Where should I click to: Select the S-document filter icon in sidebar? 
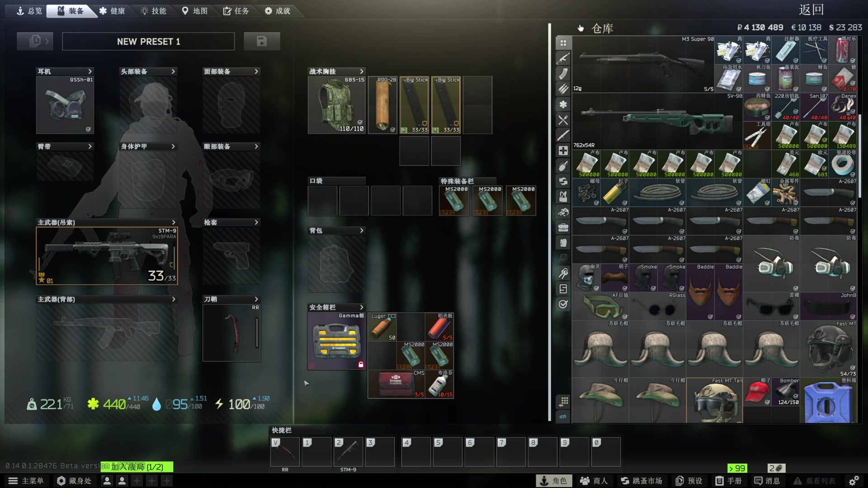point(563,289)
